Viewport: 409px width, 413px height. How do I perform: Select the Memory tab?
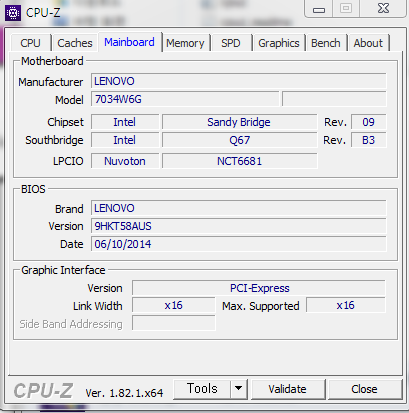(185, 43)
